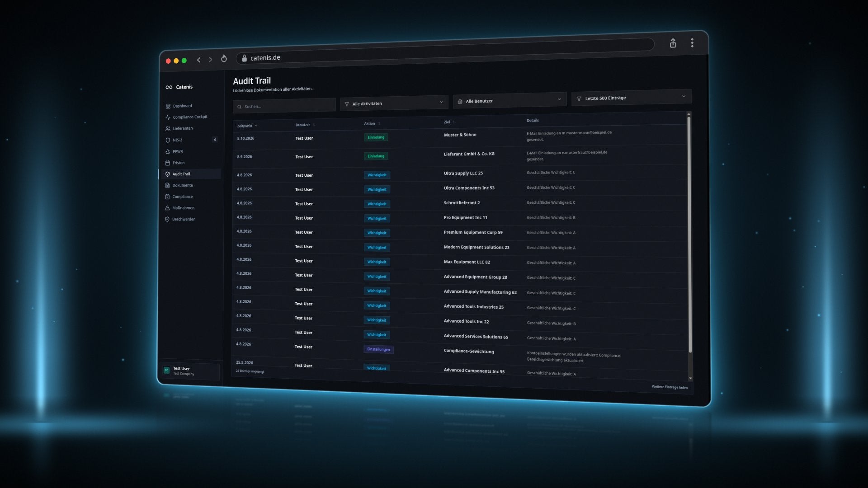The image size is (868, 488).
Task: Click the browser share icon
Action: point(673,43)
